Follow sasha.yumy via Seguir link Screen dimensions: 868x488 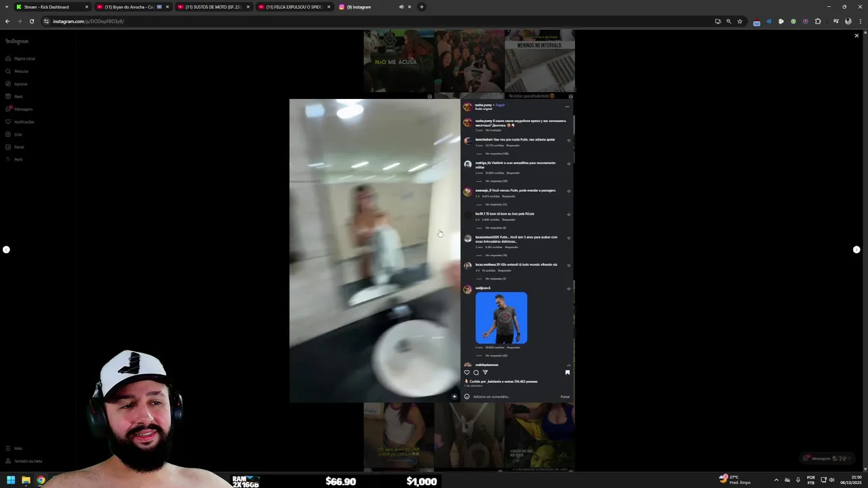(500, 105)
